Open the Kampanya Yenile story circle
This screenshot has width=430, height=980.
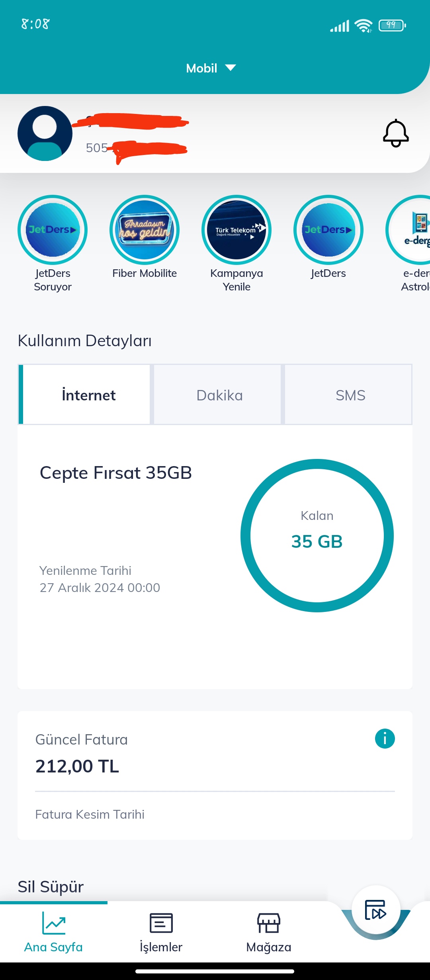tap(236, 230)
